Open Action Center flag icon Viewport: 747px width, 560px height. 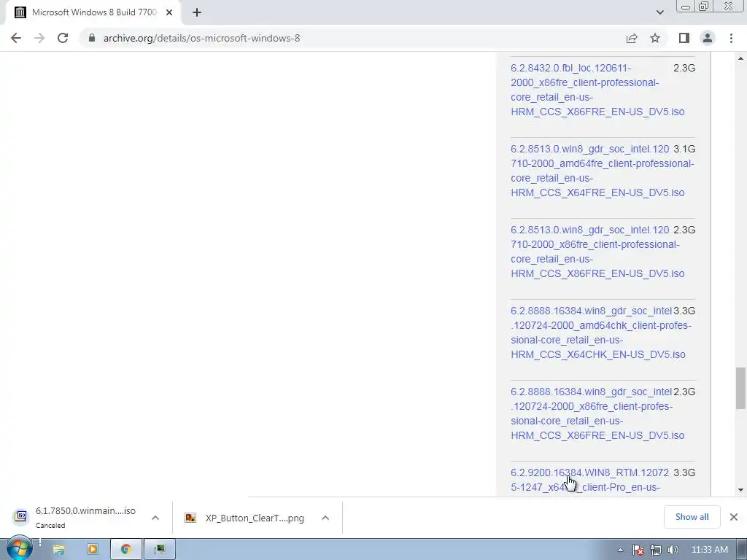tap(638, 550)
